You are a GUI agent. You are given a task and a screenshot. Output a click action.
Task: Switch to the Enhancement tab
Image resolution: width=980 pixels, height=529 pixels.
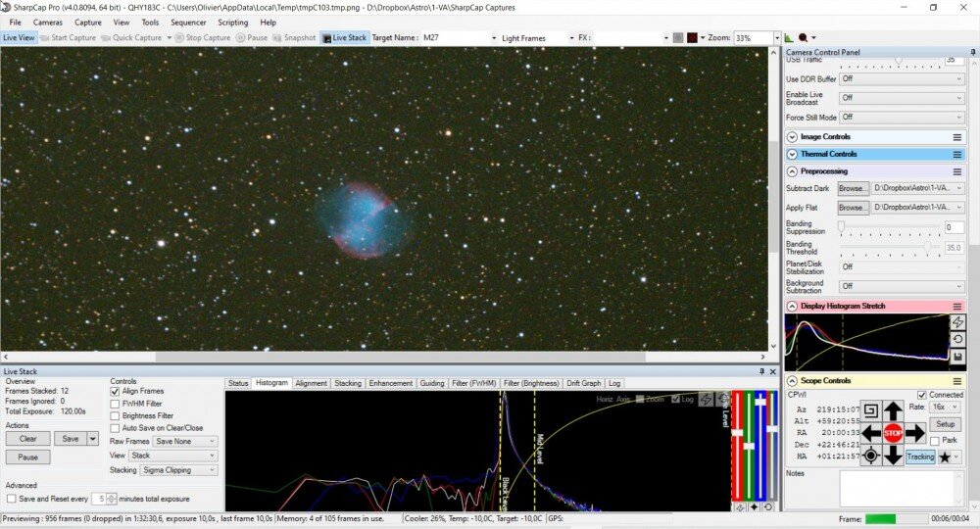(391, 383)
